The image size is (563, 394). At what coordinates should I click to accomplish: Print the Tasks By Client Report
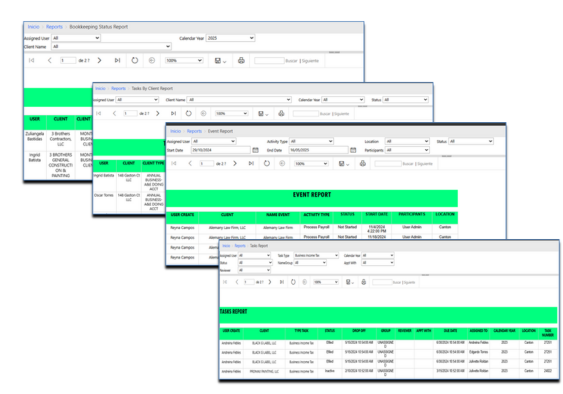[x=281, y=113]
